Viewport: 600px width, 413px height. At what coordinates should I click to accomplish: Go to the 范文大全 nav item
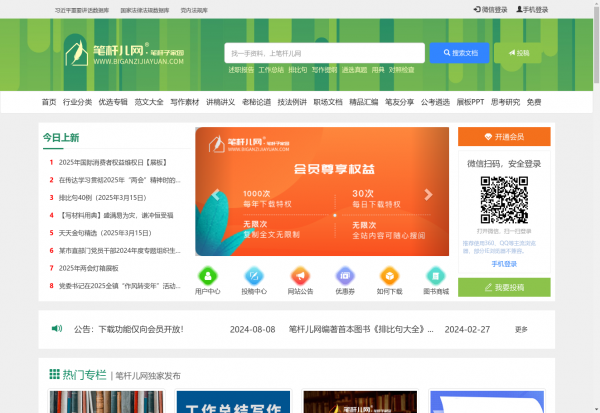click(x=149, y=102)
